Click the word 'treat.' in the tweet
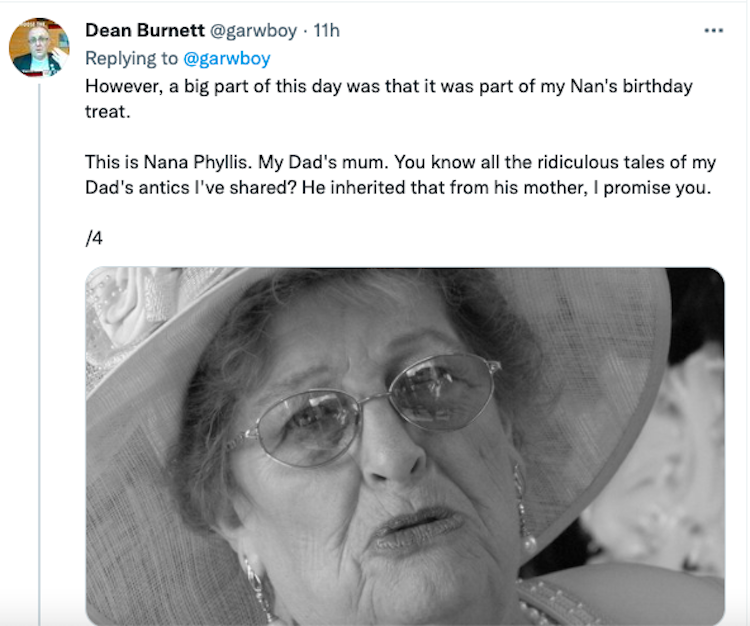This screenshot has width=750, height=626. click(109, 111)
